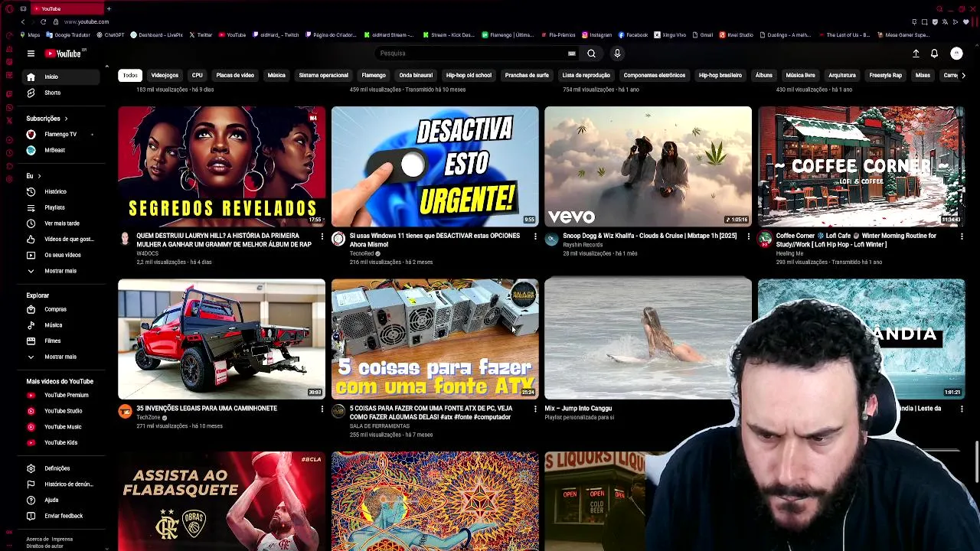Open the notifications bell

click(934, 54)
